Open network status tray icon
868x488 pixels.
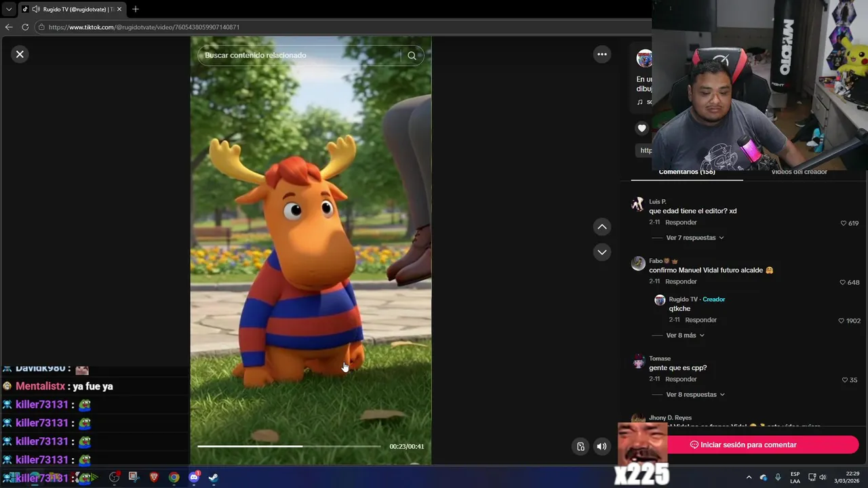click(812, 477)
